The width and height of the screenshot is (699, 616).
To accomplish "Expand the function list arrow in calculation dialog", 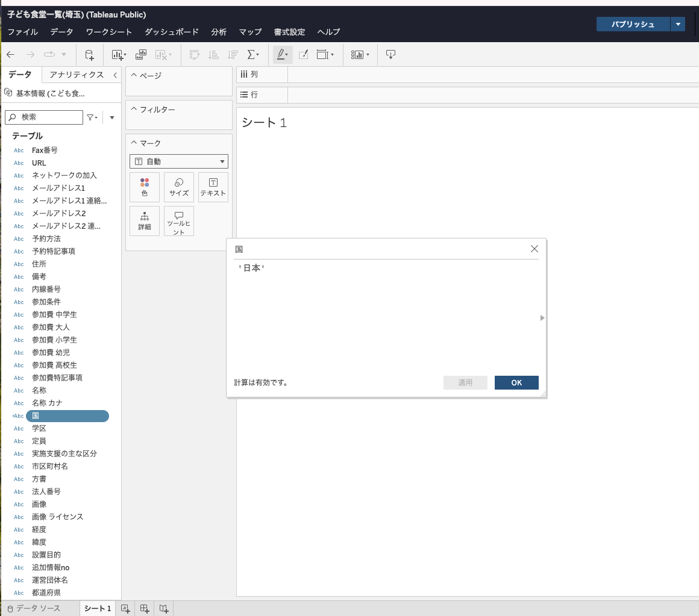I will point(542,318).
